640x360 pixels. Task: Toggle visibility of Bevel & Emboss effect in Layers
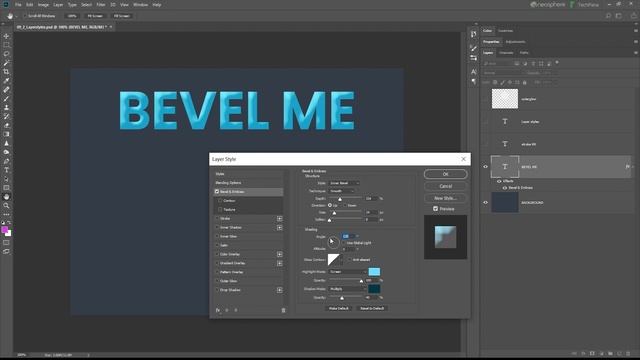point(505,188)
